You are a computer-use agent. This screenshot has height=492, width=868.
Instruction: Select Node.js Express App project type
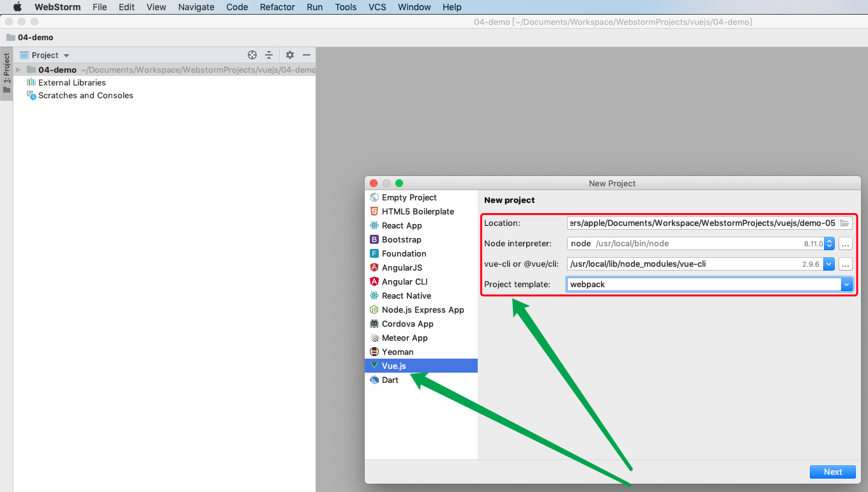(421, 309)
